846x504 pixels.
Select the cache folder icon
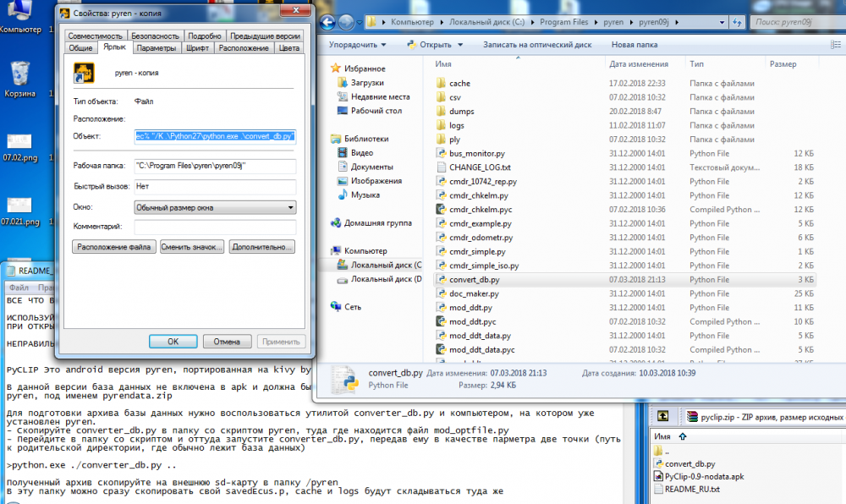point(441,83)
